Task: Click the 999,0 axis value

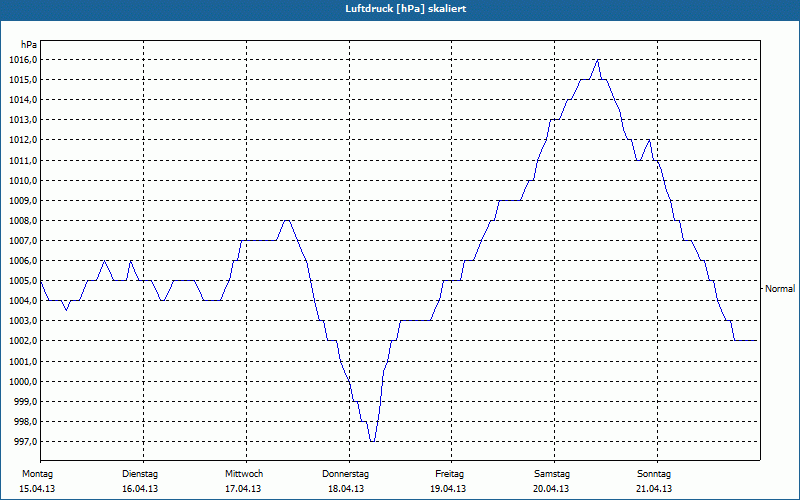Action: (25, 402)
